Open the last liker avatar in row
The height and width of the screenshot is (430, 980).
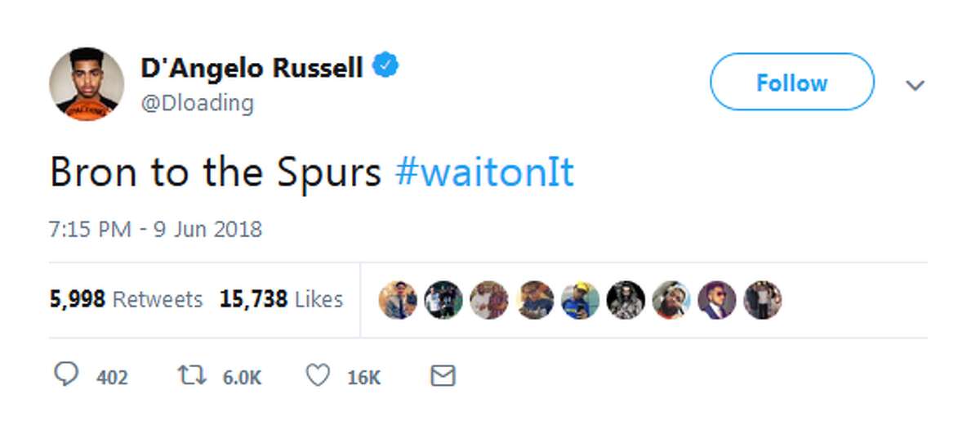[x=763, y=300]
